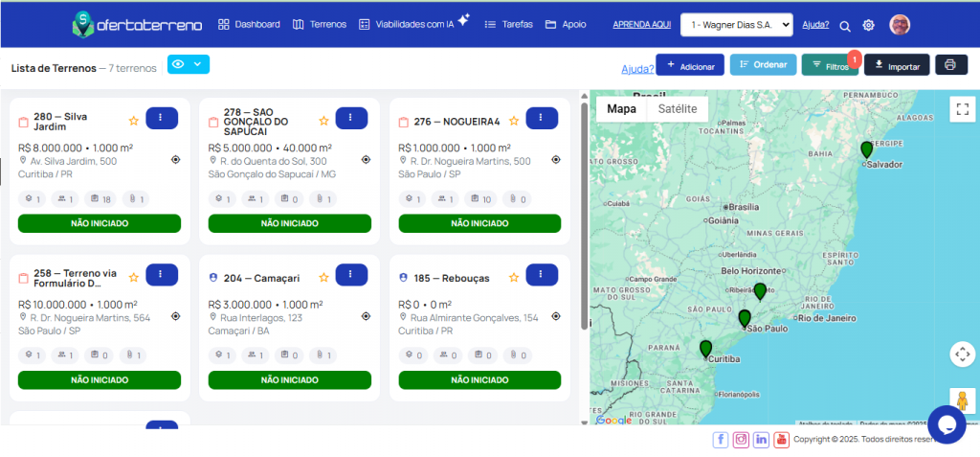Click the Salvador map pin marker
This screenshot has height=457, width=980.
[866, 150]
